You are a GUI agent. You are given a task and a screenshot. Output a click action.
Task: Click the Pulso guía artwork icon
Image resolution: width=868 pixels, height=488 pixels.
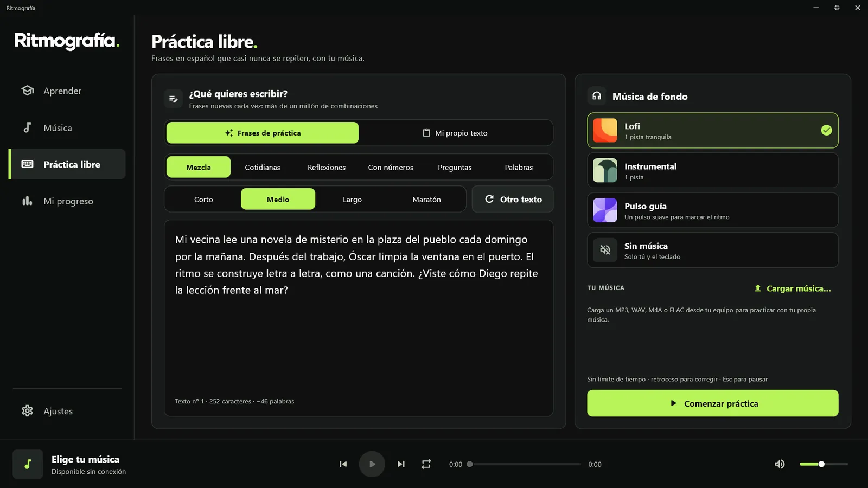[605, 210]
